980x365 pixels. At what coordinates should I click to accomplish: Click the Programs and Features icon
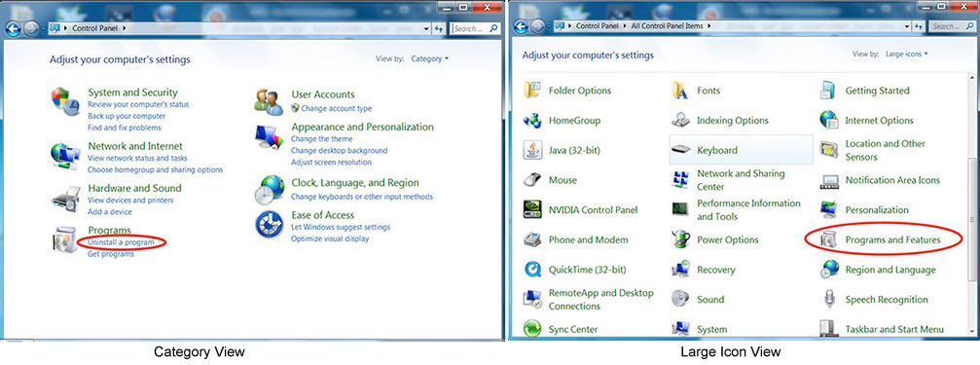click(829, 240)
